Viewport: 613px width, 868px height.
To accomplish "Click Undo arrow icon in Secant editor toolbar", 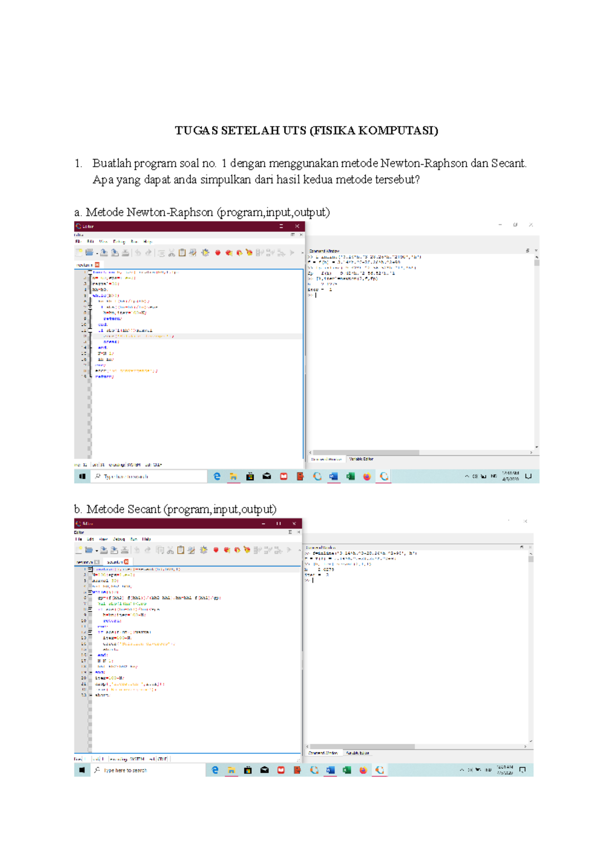I will coord(137,550).
